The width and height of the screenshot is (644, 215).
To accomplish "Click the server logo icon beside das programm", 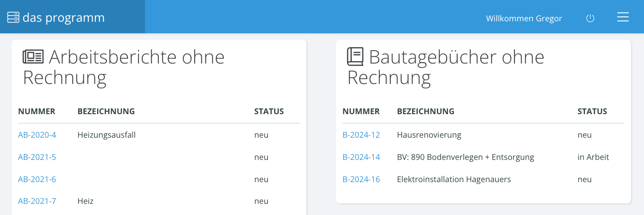I will [x=13, y=18].
